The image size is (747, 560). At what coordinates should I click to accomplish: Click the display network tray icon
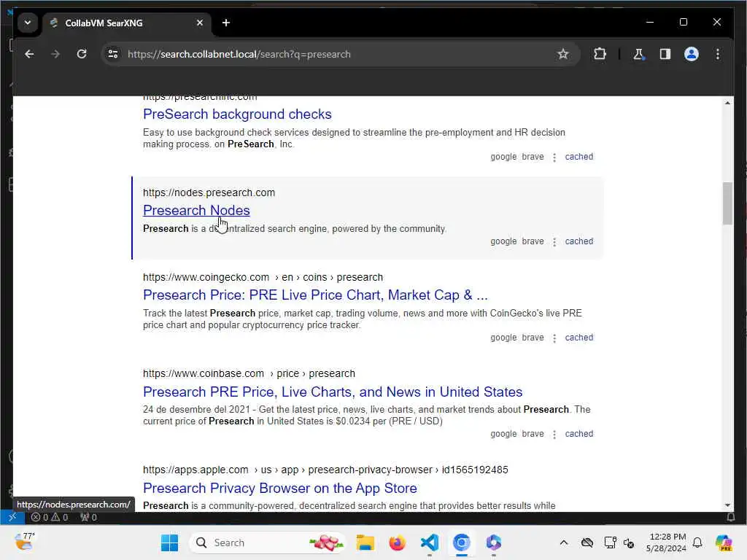[x=609, y=542]
